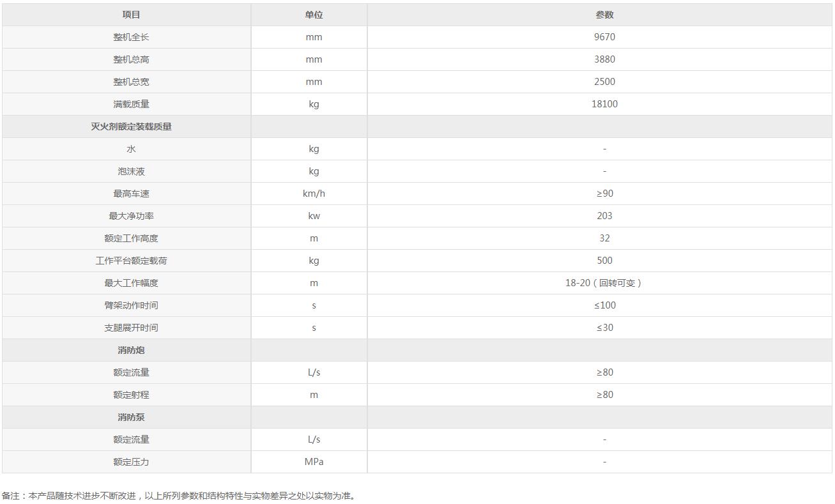Image resolution: width=835 pixels, height=504 pixels.
Task: Click the 单位 column header
Action: 314,15
